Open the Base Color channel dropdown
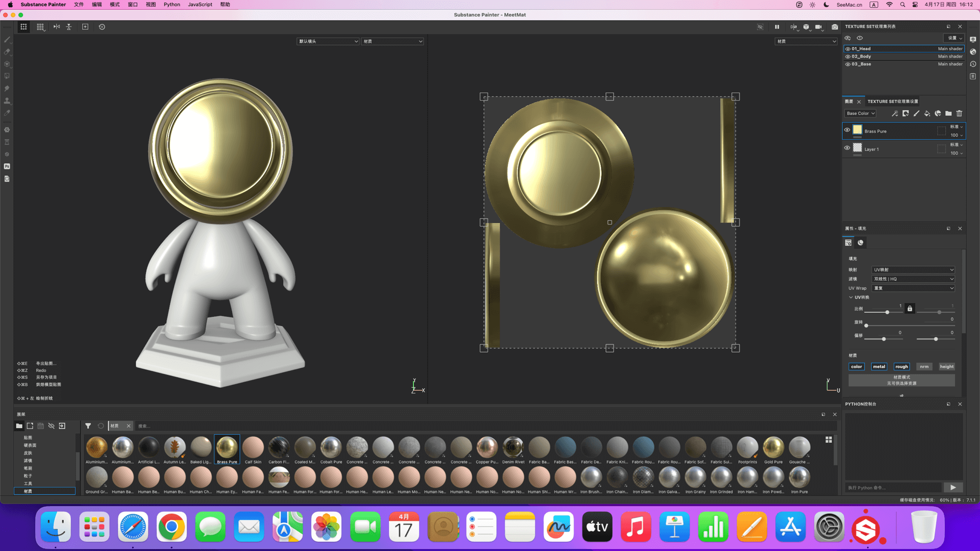The height and width of the screenshot is (551, 980). pos(861,113)
